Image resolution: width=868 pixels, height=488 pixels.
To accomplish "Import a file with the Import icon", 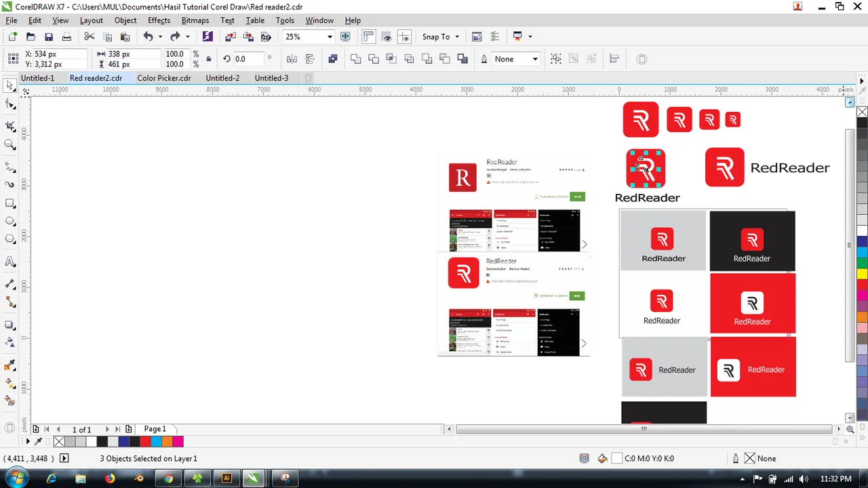I will [231, 37].
